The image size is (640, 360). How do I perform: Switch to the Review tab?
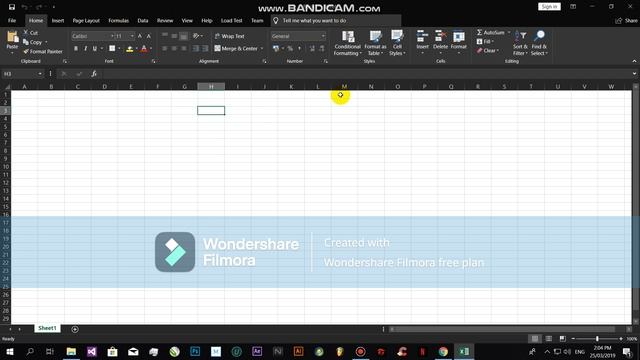tap(165, 20)
